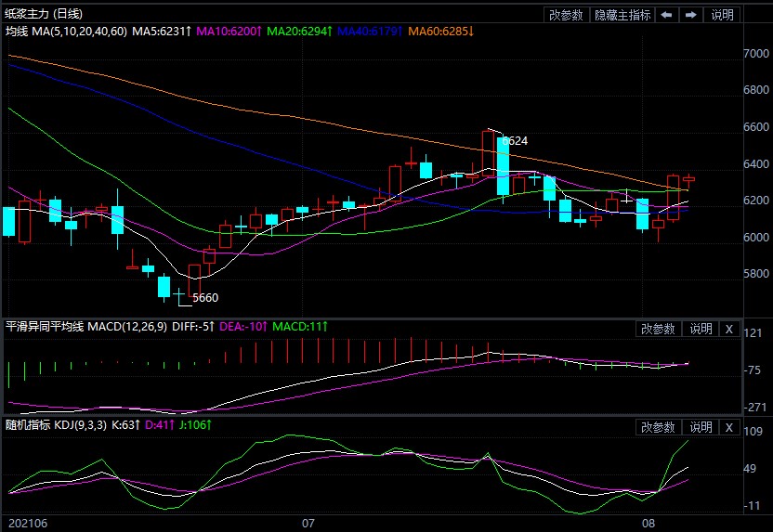Screen dimensions: 773x532
Task: Click the red candlestick left of 5660
Action: [194, 280]
